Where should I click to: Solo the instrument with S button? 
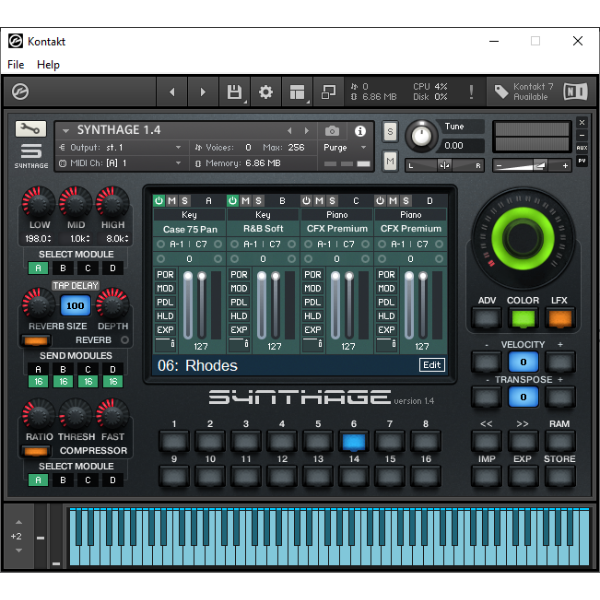(390, 131)
